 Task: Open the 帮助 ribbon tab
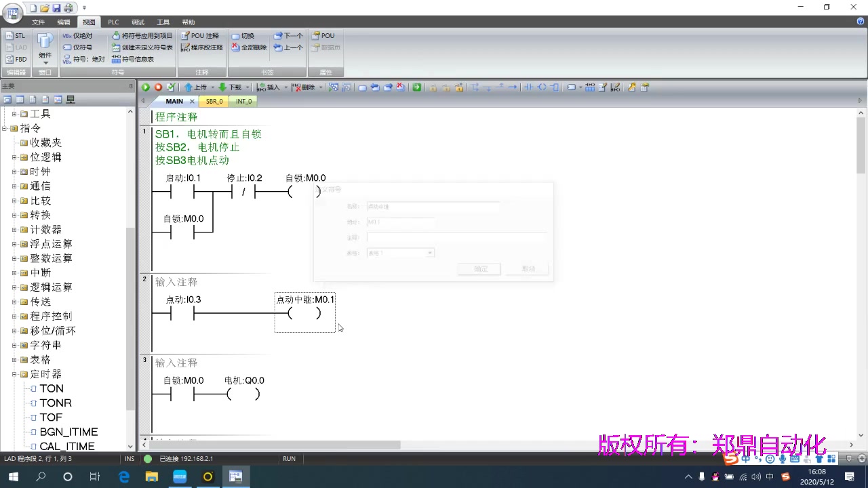point(189,22)
